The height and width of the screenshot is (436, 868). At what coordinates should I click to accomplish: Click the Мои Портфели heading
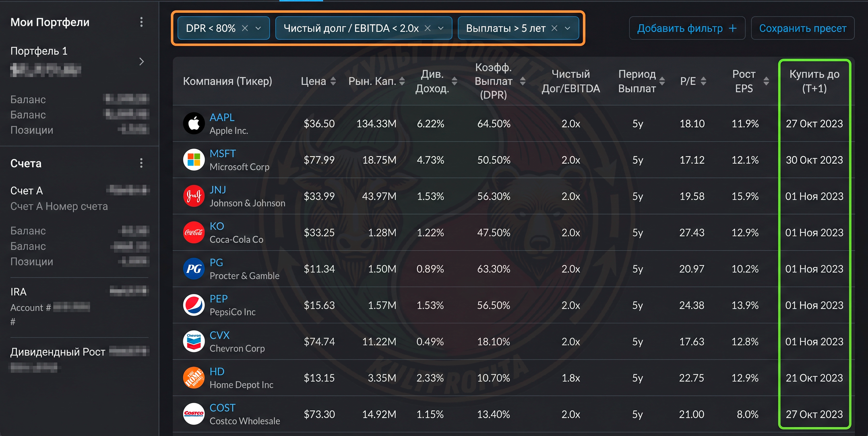pos(50,22)
